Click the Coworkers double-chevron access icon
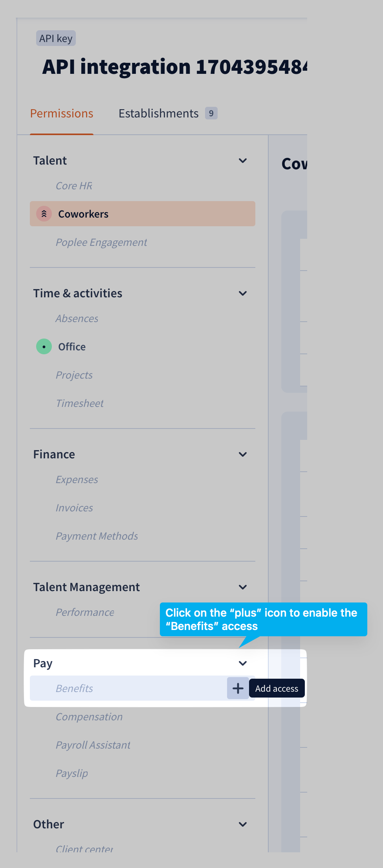This screenshot has height=868, width=383. click(x=44, y=214)
